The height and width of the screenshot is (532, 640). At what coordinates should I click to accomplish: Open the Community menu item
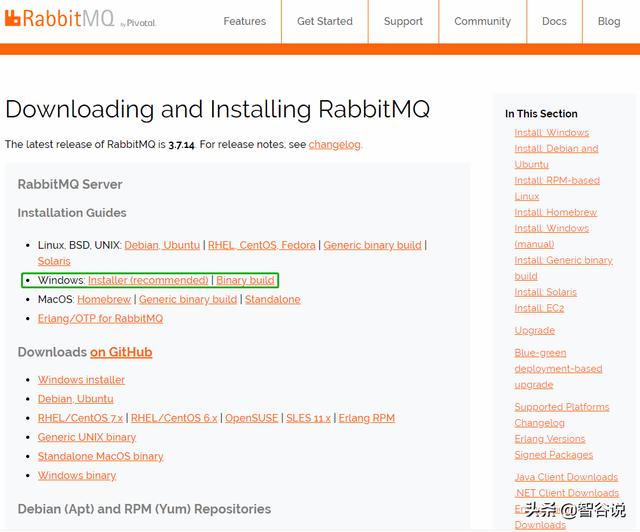point(482,21)
